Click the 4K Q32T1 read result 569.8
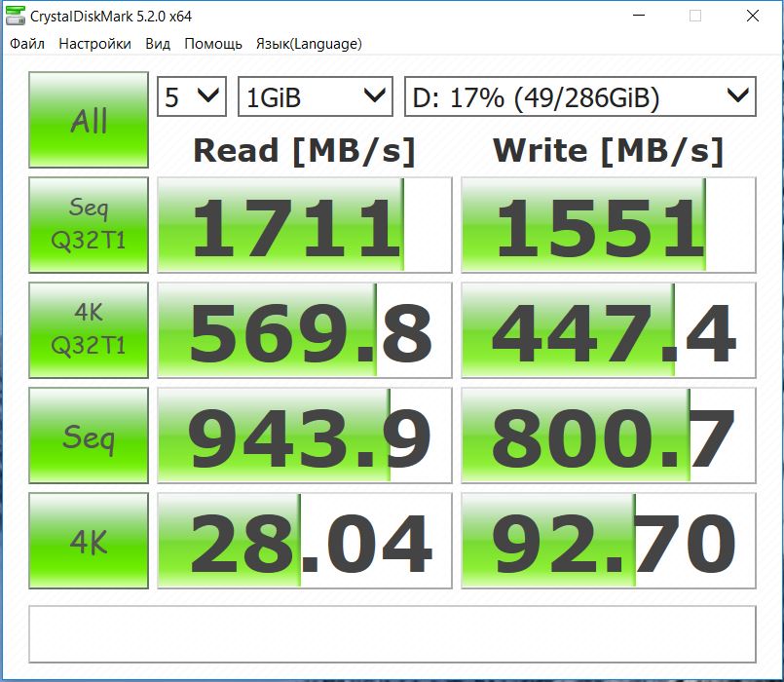The image size is (784, 682). tap(305, 330)
